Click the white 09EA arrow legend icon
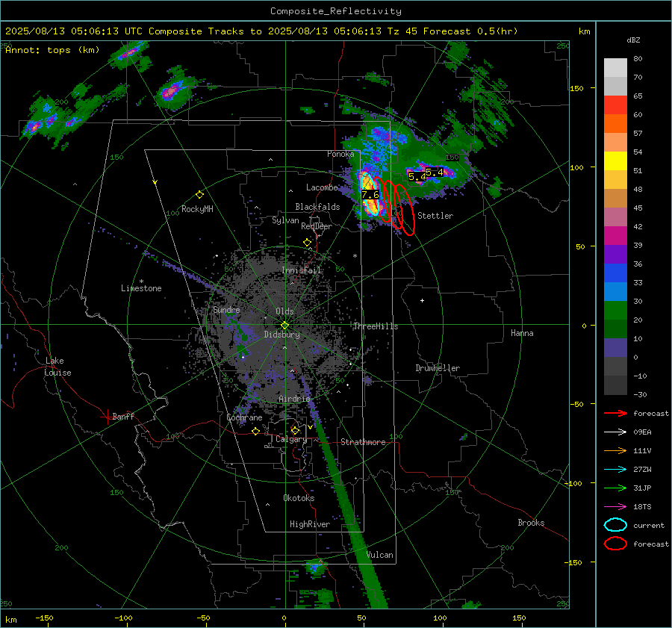The width and height of the screenshot is (672, 628). pos(615,432)
